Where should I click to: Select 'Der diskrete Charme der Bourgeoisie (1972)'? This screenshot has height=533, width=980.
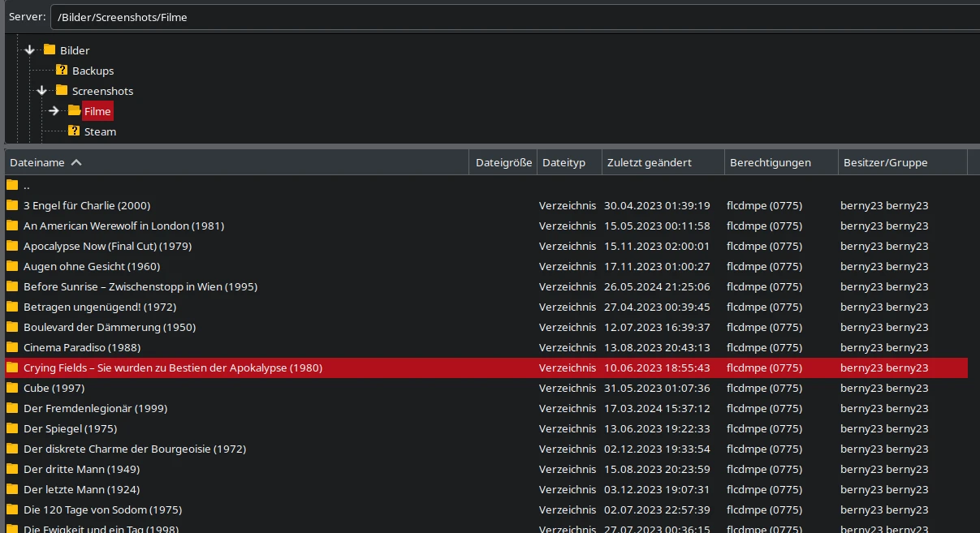[x=135, y=449]
